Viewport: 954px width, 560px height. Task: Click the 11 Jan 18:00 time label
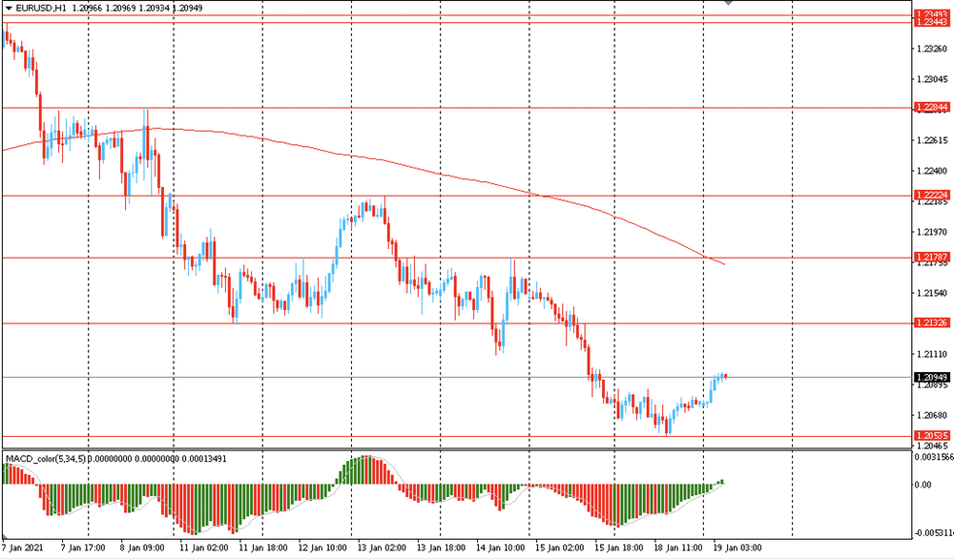click(x=263, y=548)
